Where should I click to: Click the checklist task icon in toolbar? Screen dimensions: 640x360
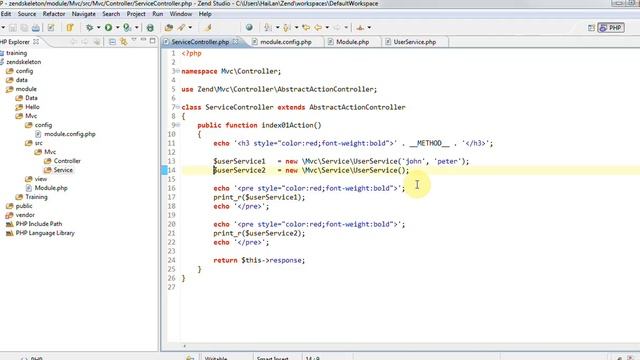click(51, 28)
